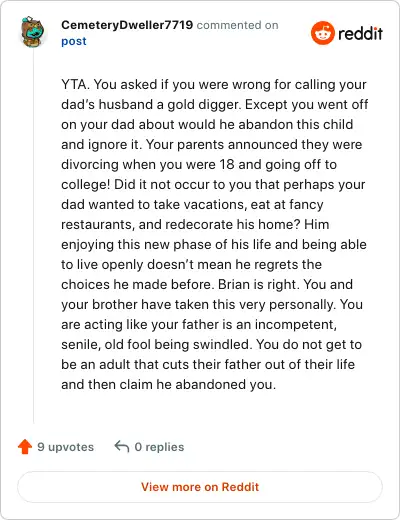Click the "9 upvotes" count label
Viewport: 400px width, 520px height.
(x=65, y=447)
